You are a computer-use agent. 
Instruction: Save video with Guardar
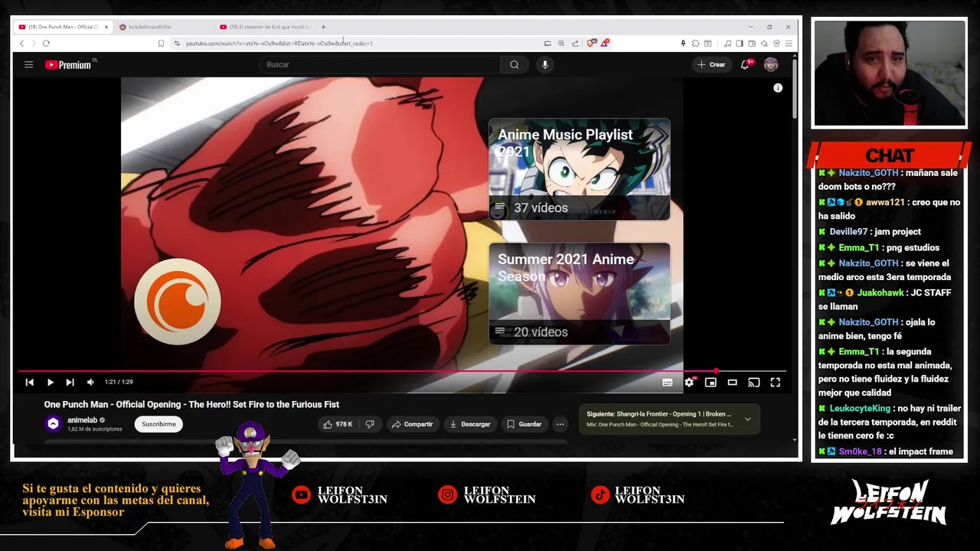coord(524,424)
